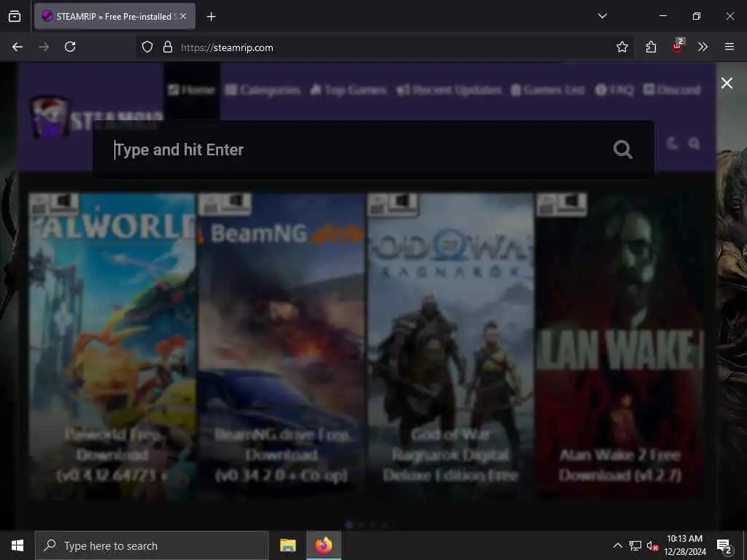Screen dimensions: 747x560
Task: Go back with the browser back arrow
Action: point(18,47)
